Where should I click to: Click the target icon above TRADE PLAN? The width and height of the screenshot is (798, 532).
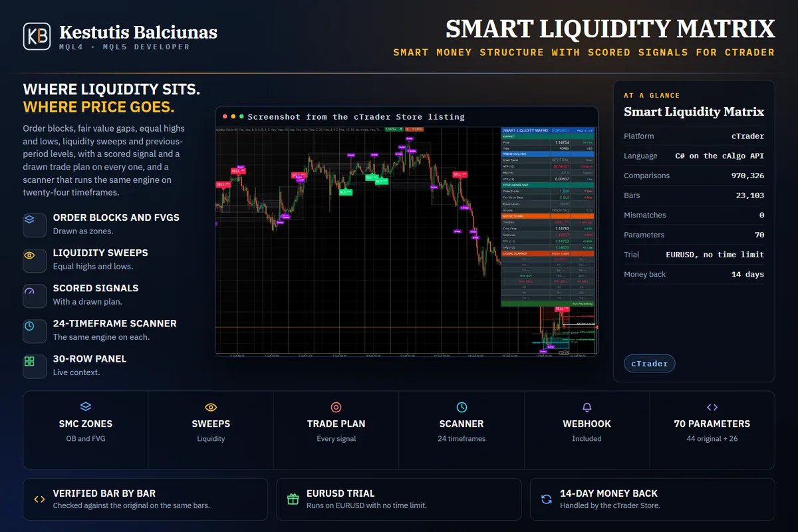[x=336, y=407]
